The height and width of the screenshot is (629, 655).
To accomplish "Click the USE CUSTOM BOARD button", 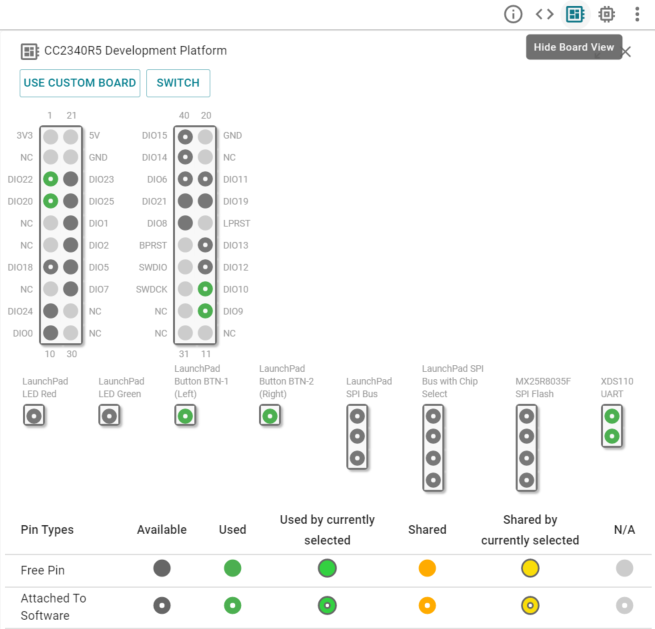I will [79, 83].
